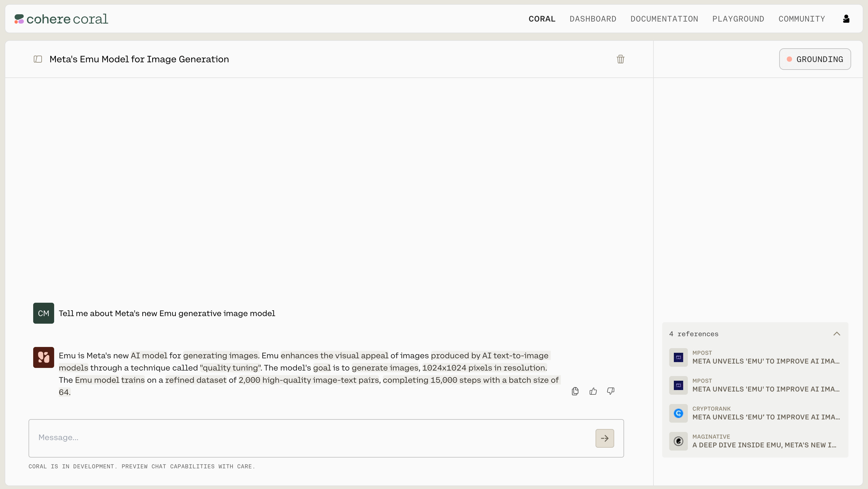Send message with arrow button

(x=605, y=438)
